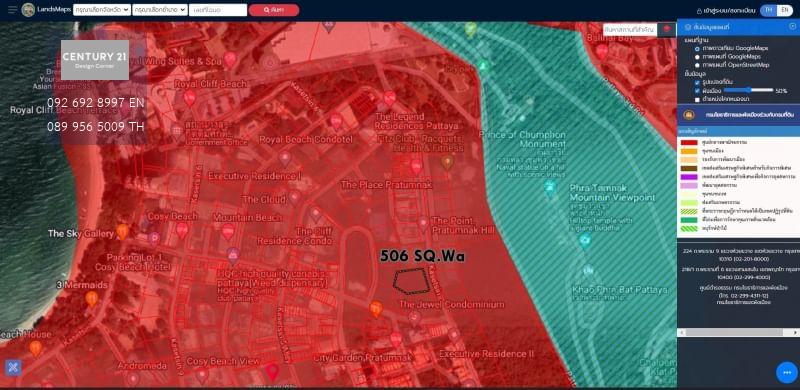Enable the third unchecked data layer checkbox
The width and height of the screenshot is (800, 390).
pyautogui.click(x=697, y=99)
